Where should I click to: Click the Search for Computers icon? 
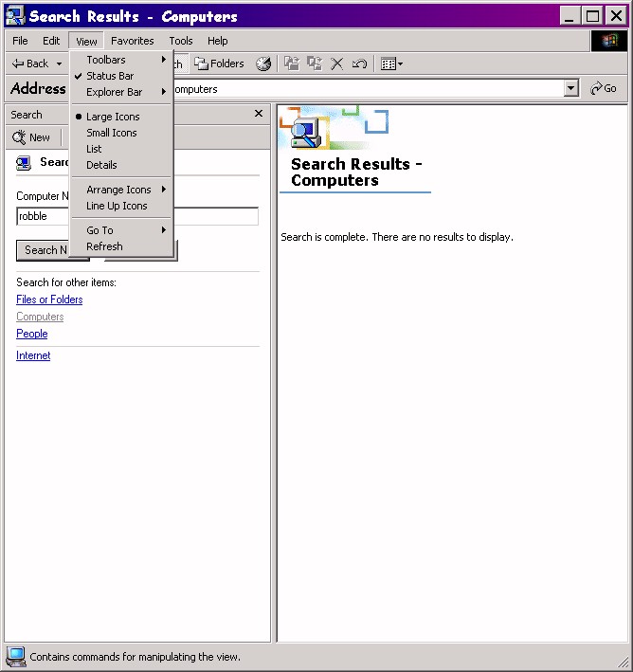[x=24, y=163]
